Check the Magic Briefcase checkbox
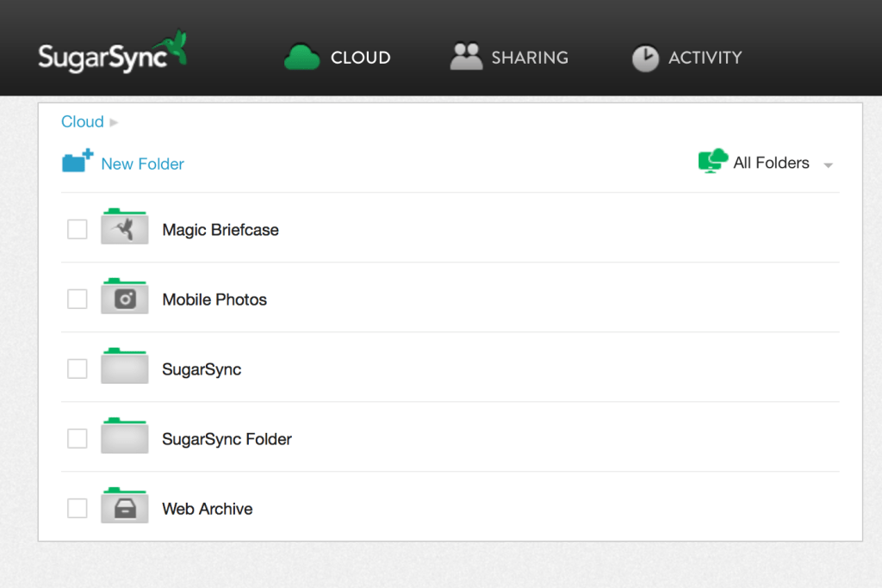 (78, 229)
